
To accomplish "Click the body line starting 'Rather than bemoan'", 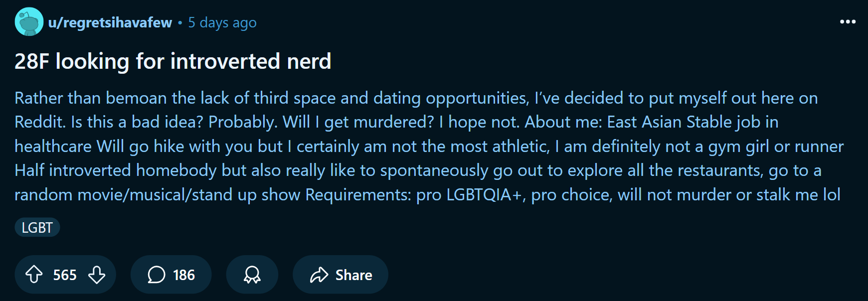I will (x=416, y=98).
